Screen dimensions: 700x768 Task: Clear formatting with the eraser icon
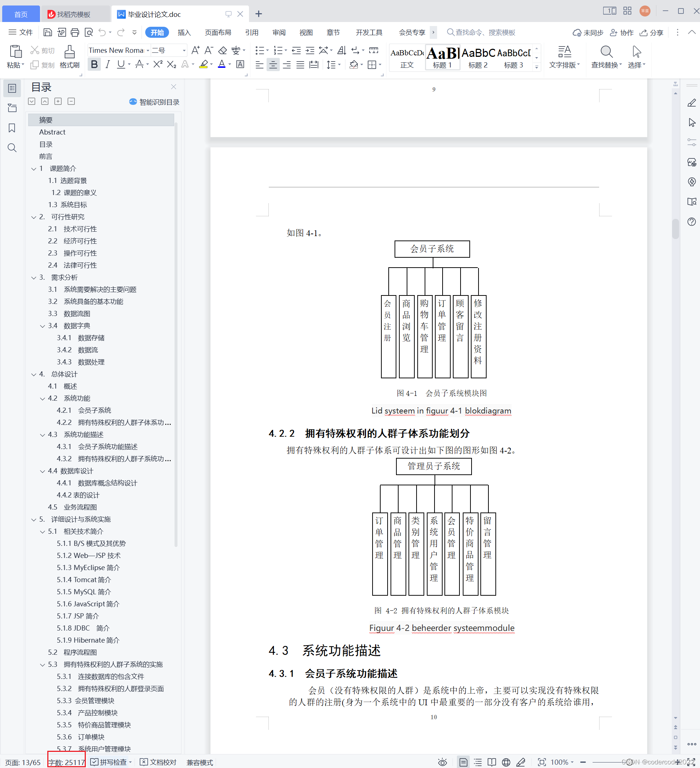pos(223,50)
